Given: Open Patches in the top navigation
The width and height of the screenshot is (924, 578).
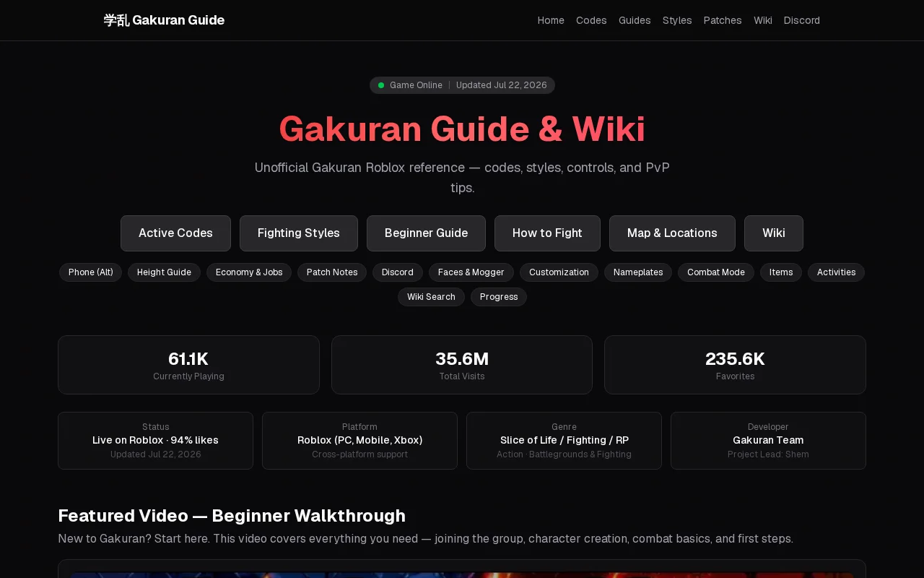Looking at the screenshot, I should pyautogui.click(x=723, y=20).
